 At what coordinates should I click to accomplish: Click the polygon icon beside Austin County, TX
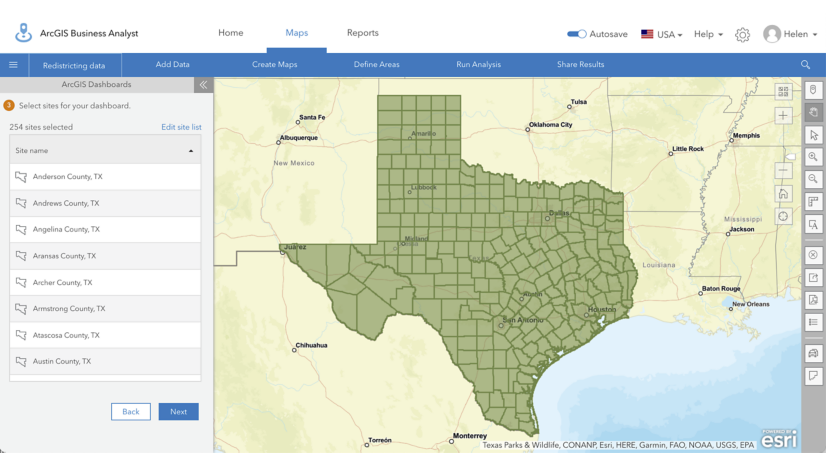[x=21, y=361]
